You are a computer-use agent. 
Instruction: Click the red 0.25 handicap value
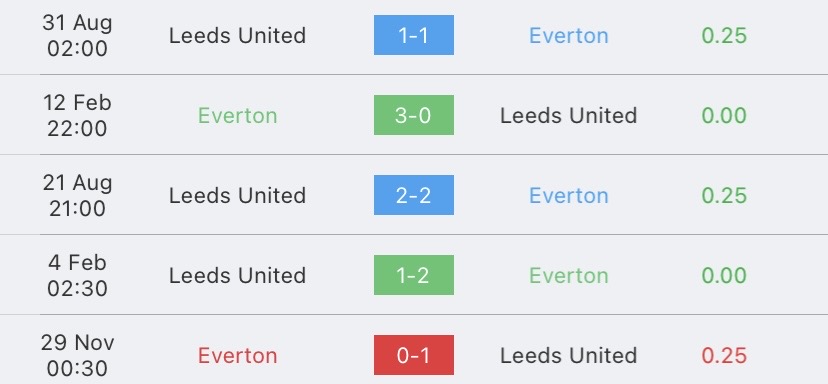coord(724,355)
